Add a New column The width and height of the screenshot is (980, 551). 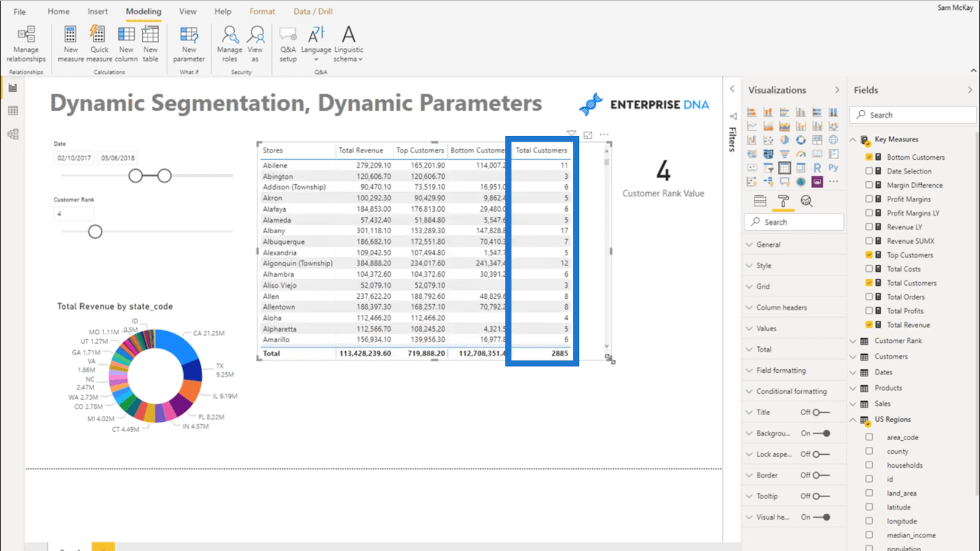(x=126, y=44)
